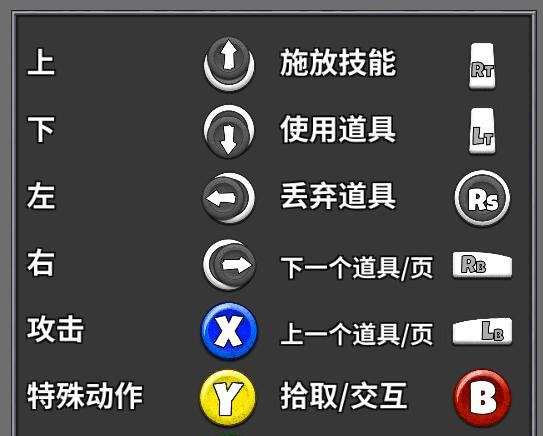Click the RT trigger icon for 施放技能
This screenshot has width=543, height=436.
coord(482,66)
